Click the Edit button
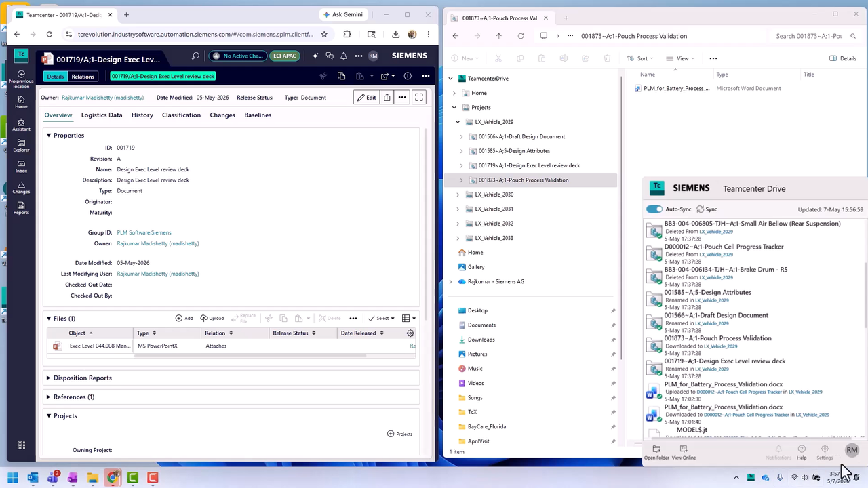 [366, 98]
